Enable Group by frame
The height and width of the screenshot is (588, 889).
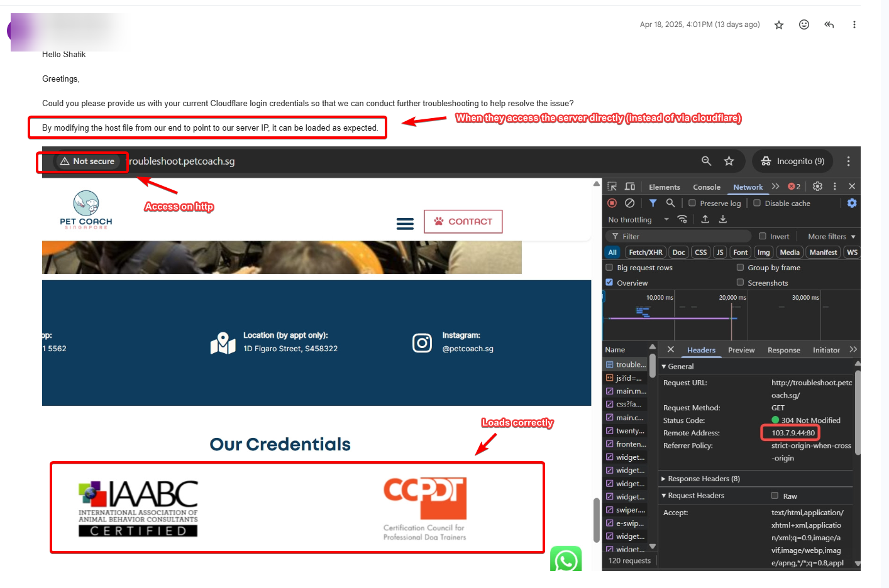click(x=740, y=268)
